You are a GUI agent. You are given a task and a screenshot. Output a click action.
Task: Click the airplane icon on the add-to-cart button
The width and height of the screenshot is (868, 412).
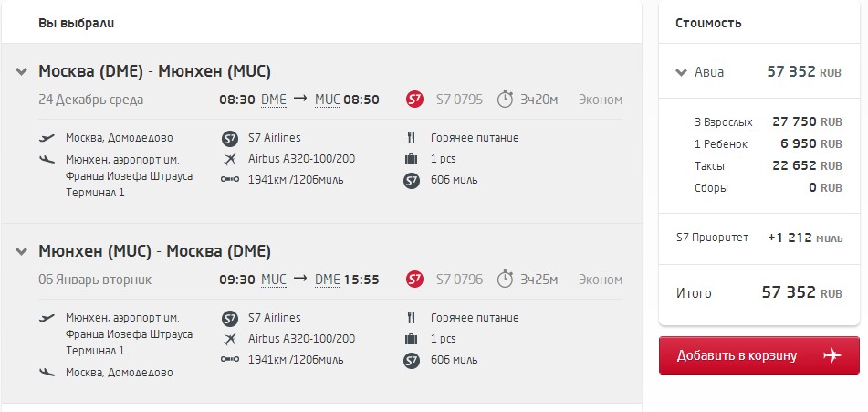point(832,355)
